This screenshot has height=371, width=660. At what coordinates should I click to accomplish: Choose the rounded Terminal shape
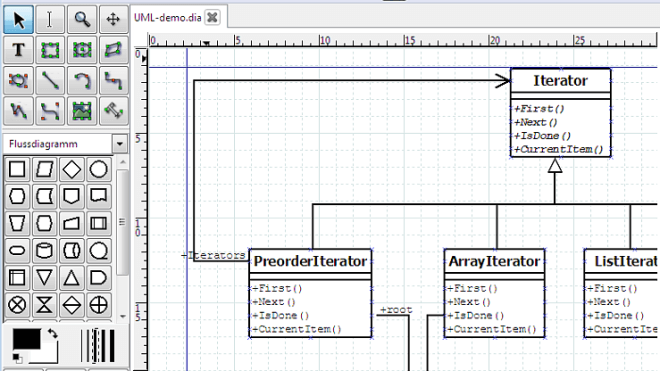point(17,251)
